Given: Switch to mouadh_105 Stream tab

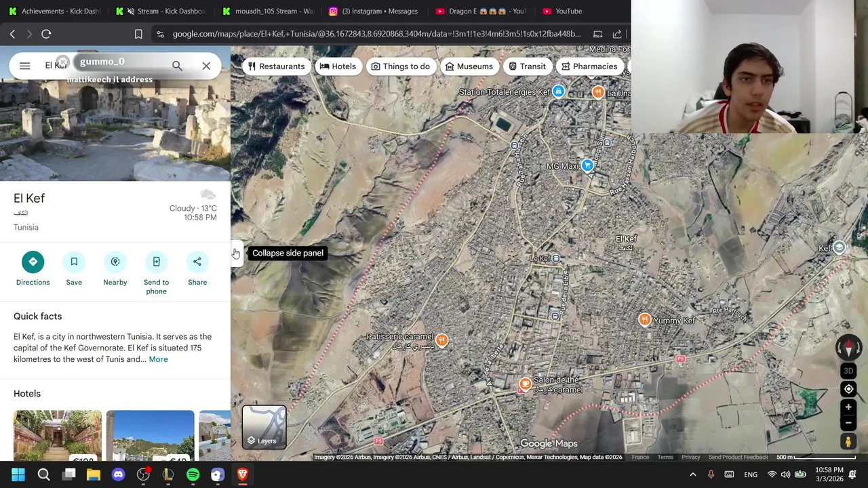Looking at the screenshot, I should pyautogui.click(x=268, y=11).
